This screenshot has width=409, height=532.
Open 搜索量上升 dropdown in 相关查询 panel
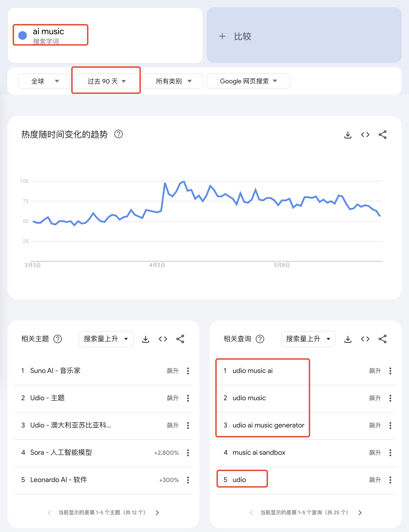[x=308, y=339]
